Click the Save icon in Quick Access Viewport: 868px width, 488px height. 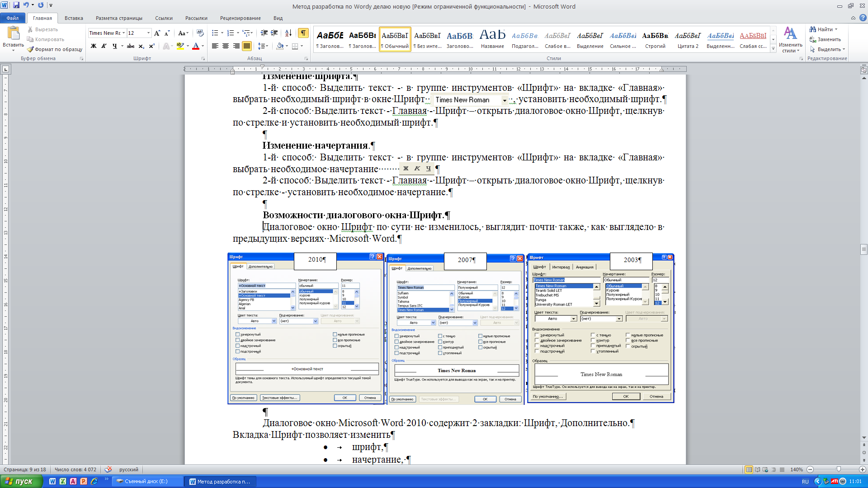[16, 5]
